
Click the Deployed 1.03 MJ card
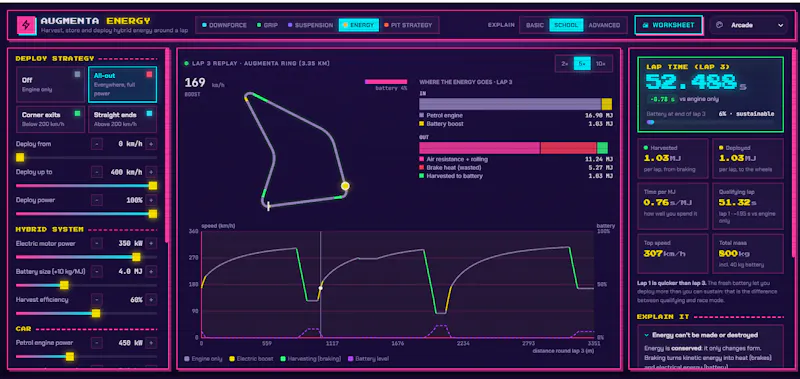click(x=747, y=158)
